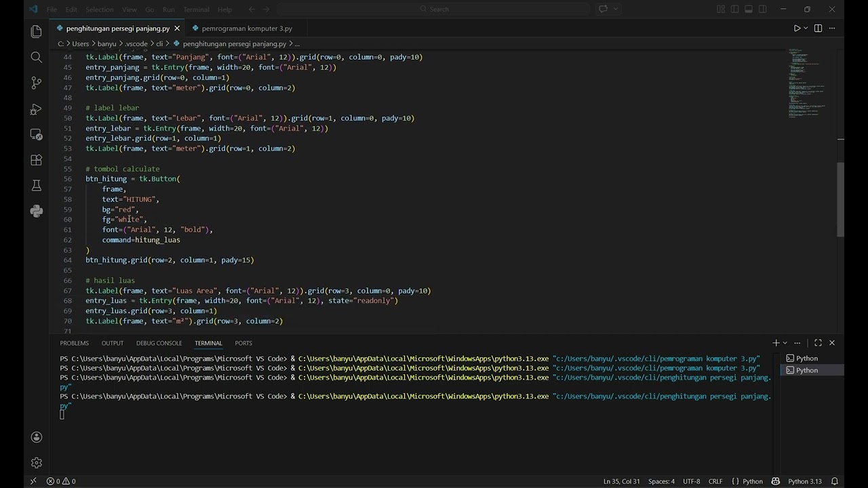
Task: Open the Remote Explorer view
Action: point(37,134)
